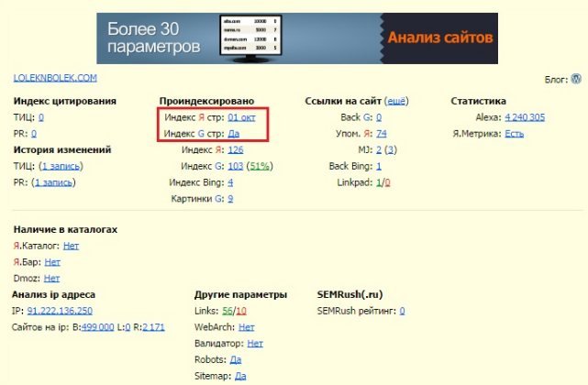Viewport: 588px width, 385px height.
Task: Click the green 51% link
Action: tap(260, 166)
